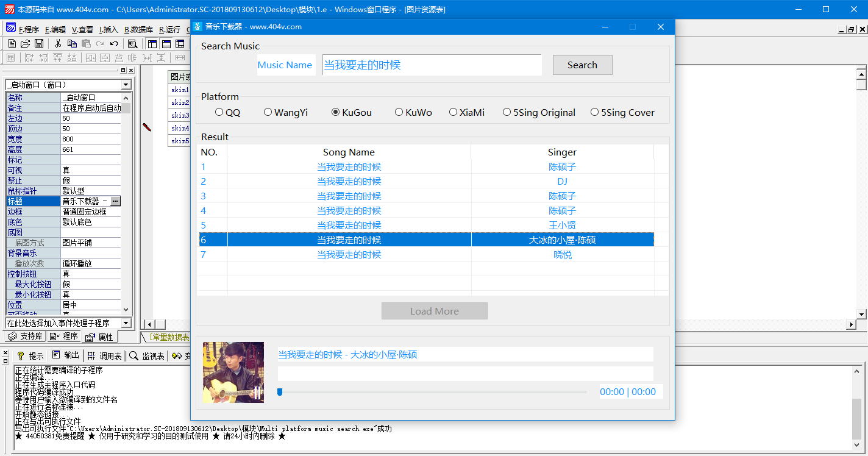Choose the WangYi platform option
Screen dimensions: 868x456
(268, 112)
